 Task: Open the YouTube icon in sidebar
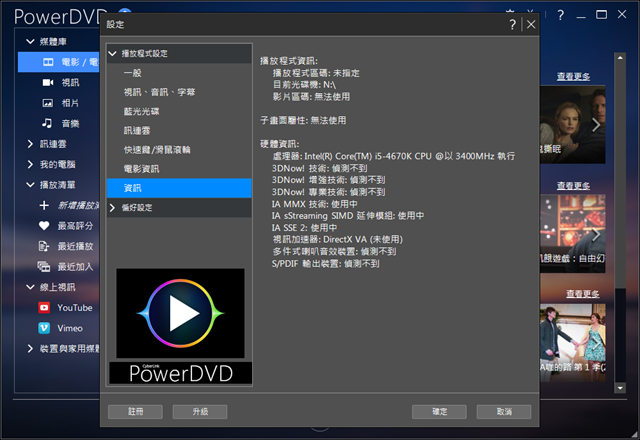click(x=44, y=307)
